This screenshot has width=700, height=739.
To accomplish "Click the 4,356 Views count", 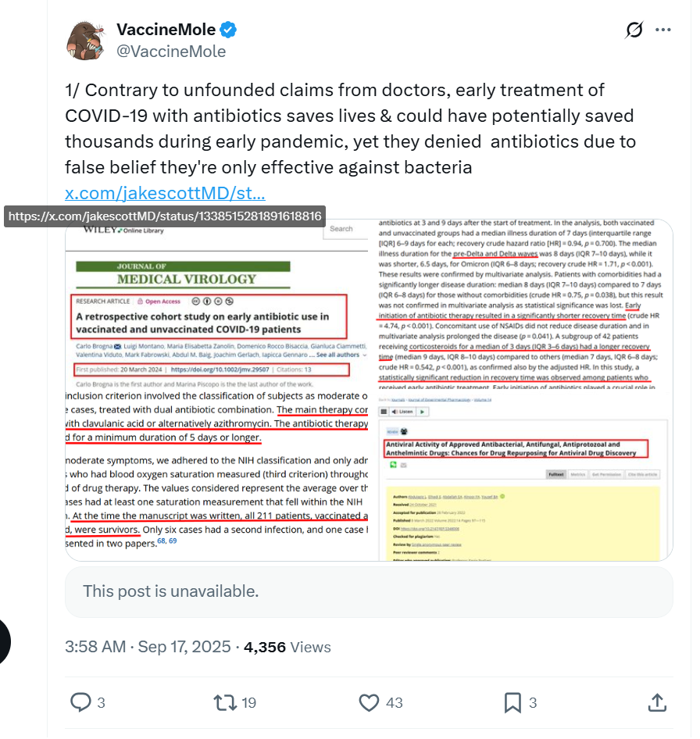I will coord(287,647).
